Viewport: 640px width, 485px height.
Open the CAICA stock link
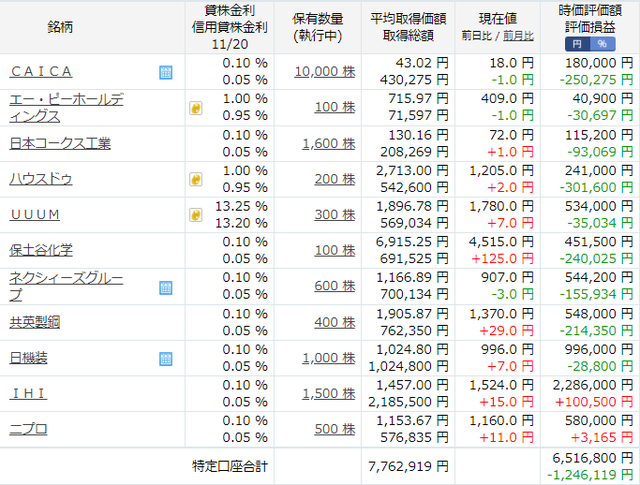[41, 71]
